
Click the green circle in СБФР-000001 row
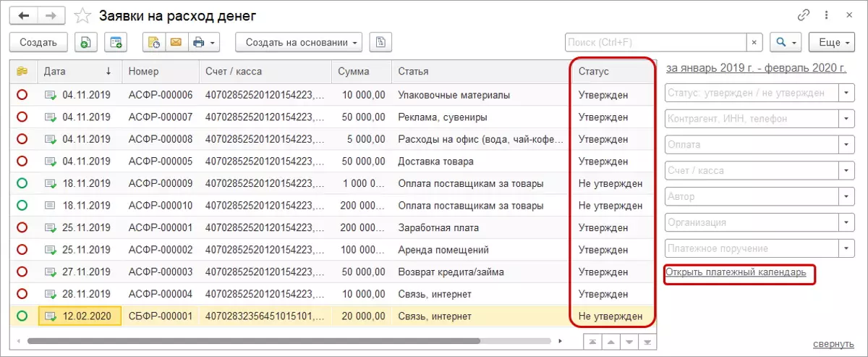22,316
